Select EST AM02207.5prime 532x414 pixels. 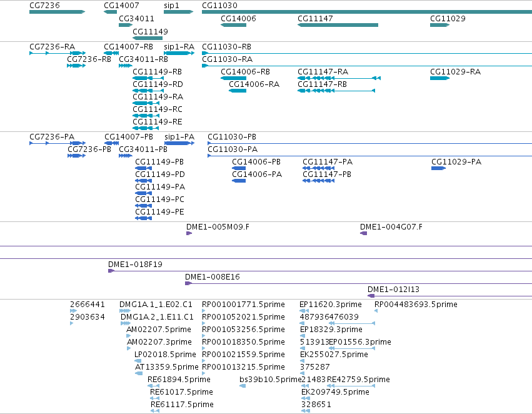[158, 330]
